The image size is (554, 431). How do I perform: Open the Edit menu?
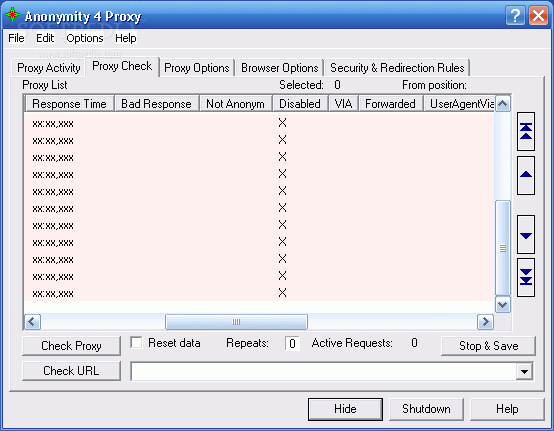[x=45, y=38]
